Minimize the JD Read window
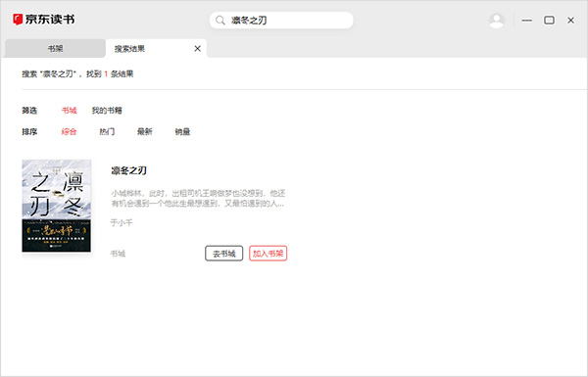 tap(527, 21)
